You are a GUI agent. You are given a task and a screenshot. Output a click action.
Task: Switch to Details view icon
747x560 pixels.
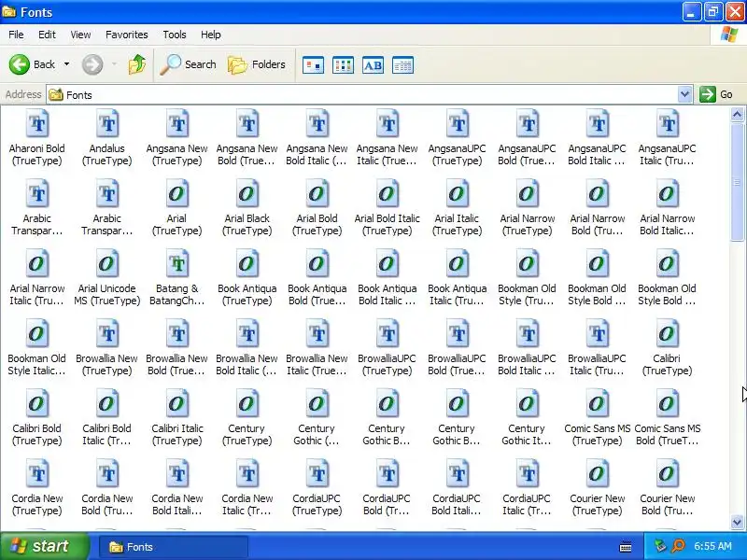click(402, 65)
